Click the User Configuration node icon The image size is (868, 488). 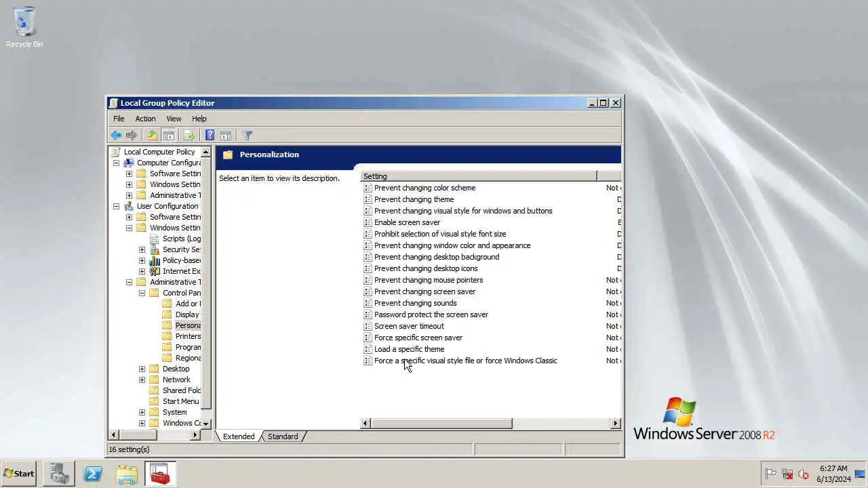129,206
